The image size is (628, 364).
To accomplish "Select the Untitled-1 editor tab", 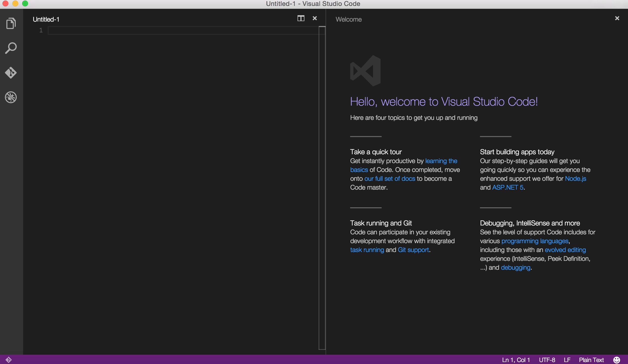I will point(46,19).
